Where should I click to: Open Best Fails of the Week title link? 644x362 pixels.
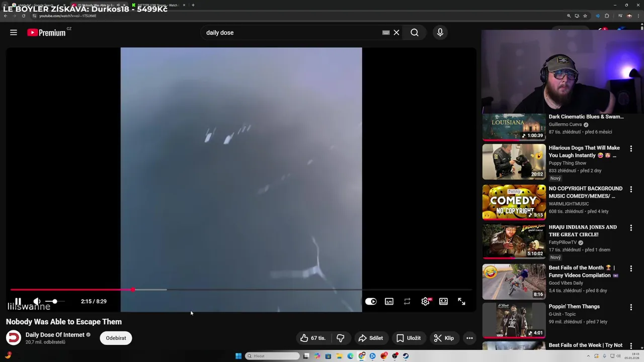click(586, 345)
